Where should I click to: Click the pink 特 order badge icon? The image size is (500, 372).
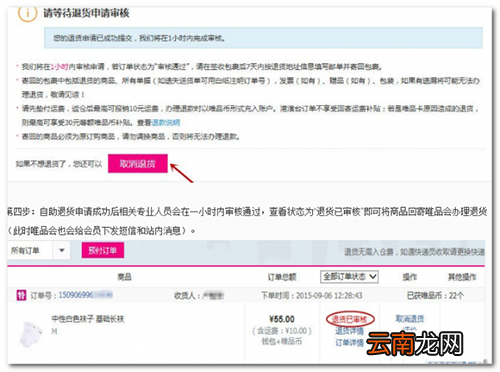[x=21, y=295]
